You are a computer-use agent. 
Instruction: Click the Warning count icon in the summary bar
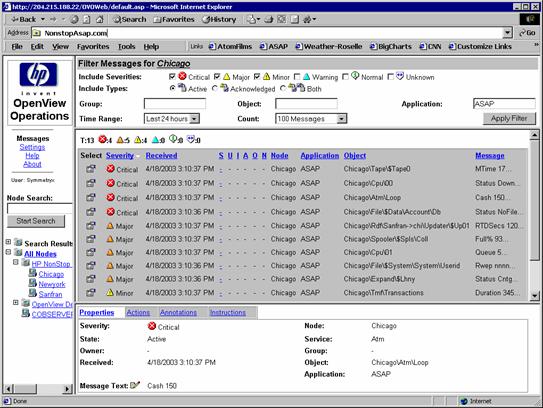(156, 140)
